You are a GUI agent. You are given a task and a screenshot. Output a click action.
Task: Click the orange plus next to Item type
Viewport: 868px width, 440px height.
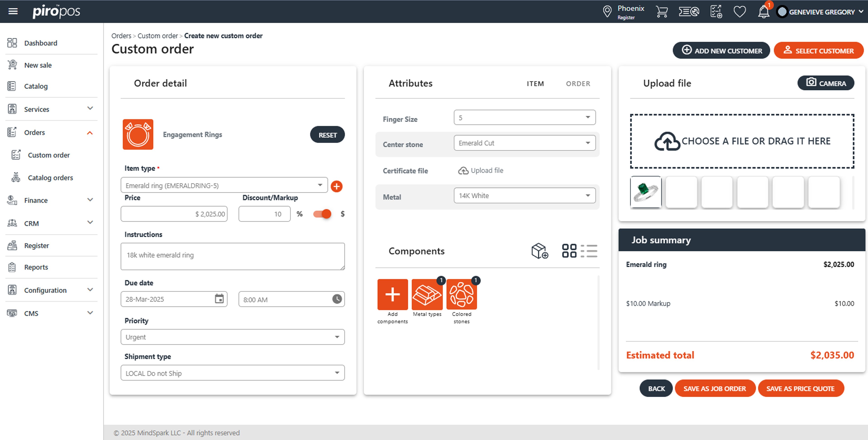click(x=336, y=186)
